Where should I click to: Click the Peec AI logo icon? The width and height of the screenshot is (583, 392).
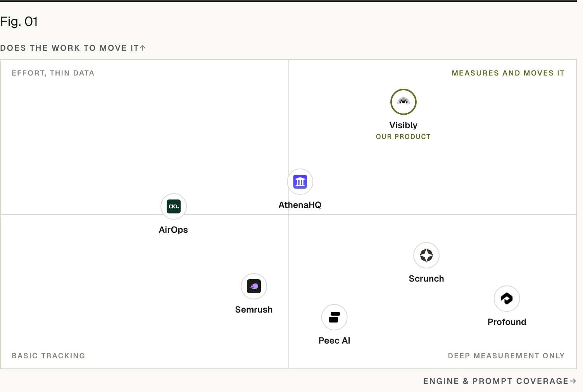coord(335,317)
